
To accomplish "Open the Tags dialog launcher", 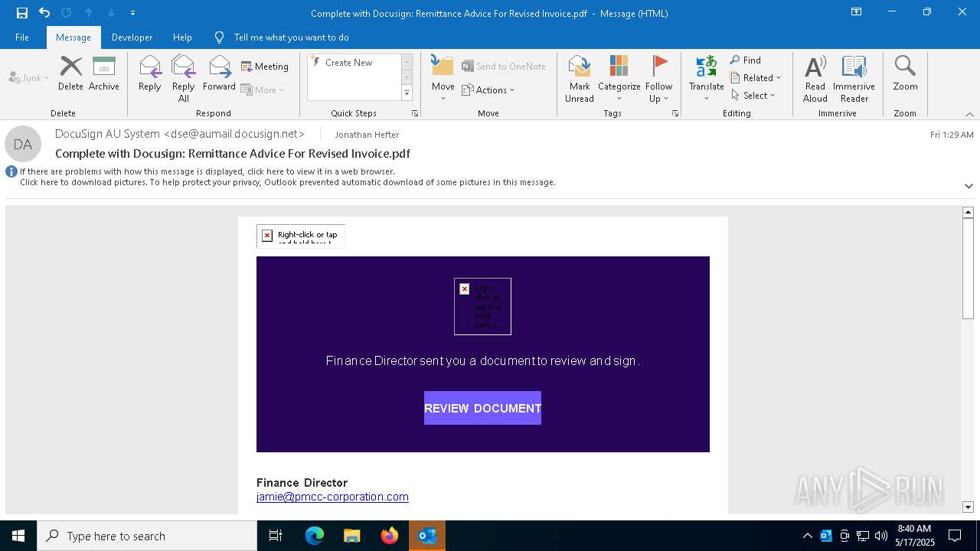I will click(675, 113).
